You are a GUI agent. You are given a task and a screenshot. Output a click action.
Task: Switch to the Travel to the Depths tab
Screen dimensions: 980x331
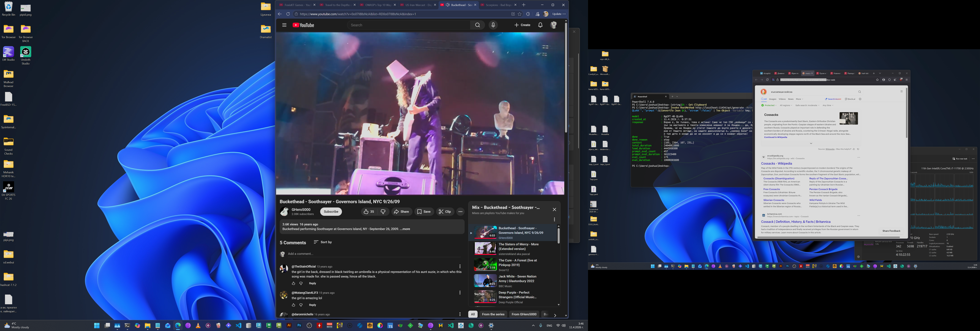pos(338,5)
